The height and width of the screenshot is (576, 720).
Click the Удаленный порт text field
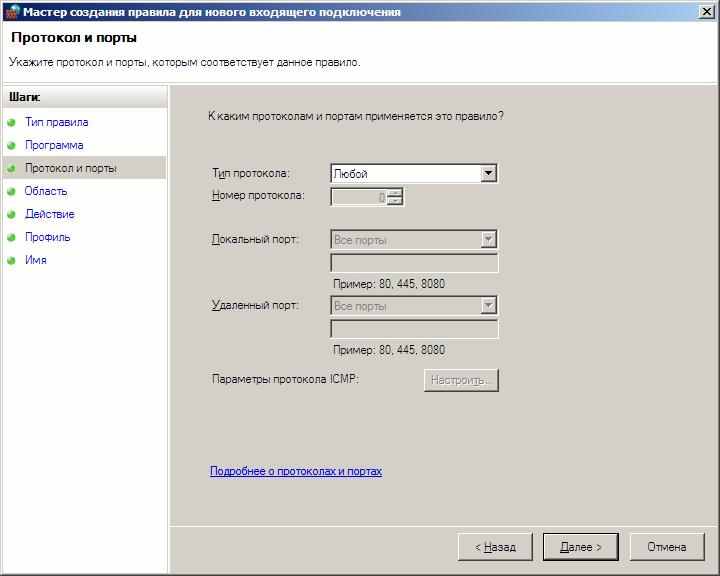[414, 329]
